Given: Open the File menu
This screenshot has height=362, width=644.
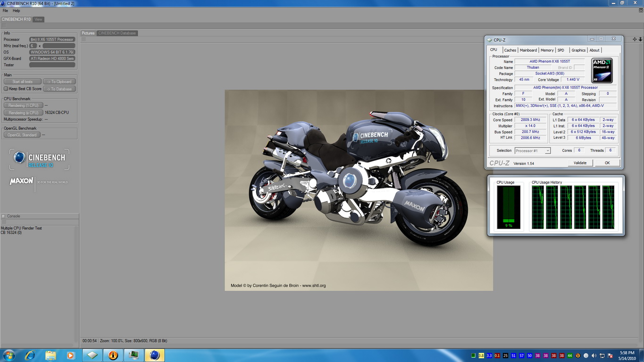Looking at the screenshot, I should (5, 10).
